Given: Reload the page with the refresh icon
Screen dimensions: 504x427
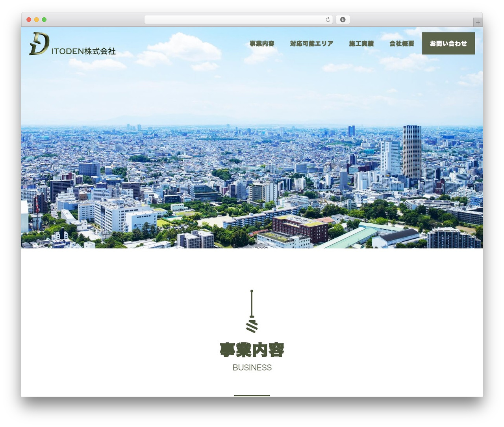Looking at the screenshot, I should 328,20.
